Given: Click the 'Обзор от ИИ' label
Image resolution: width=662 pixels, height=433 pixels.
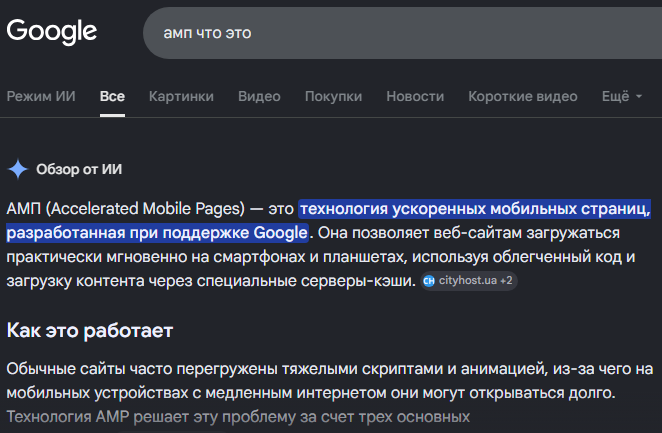Looking at the screenshot, I should click(79, 169).
